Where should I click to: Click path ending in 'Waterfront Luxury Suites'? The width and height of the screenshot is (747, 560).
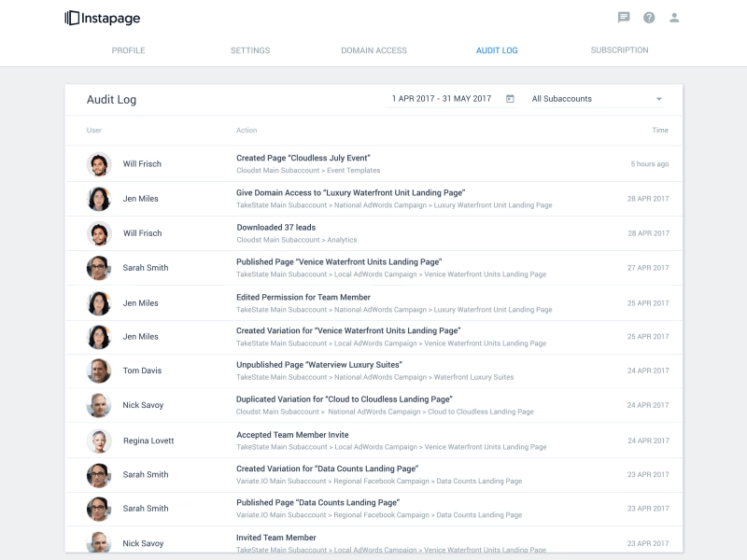(375, 377)
